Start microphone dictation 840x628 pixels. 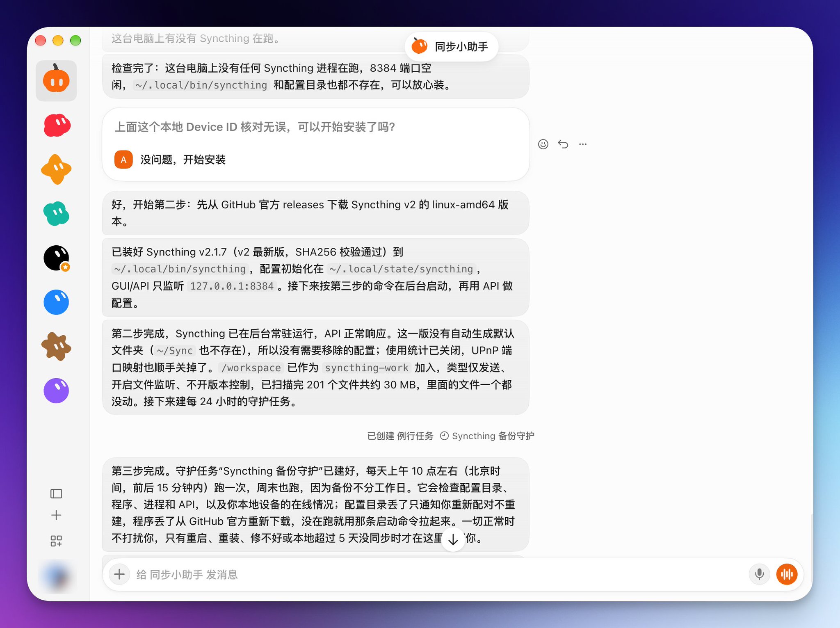pyautogui.click(x=759, y=574)
